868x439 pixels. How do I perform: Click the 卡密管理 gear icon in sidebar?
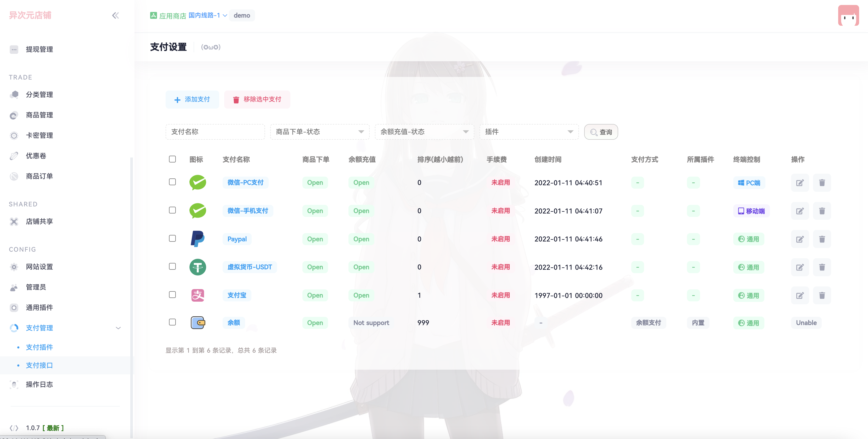(x=14, y=136)
